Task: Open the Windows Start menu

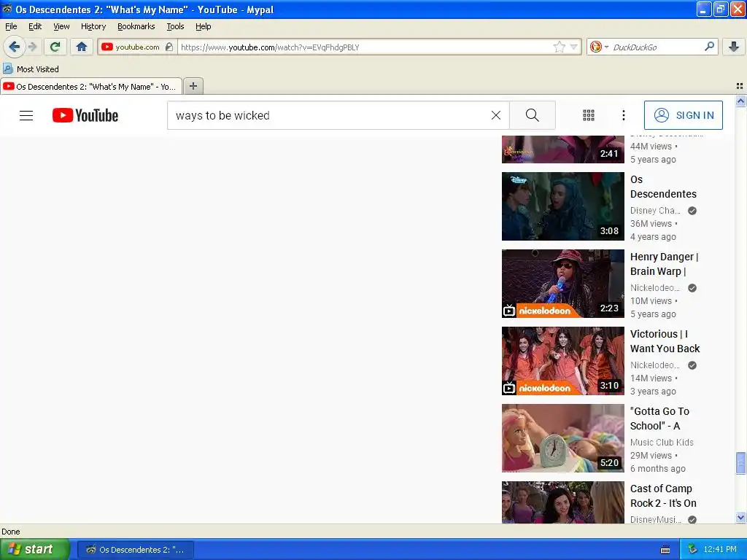Action: [x=35, y=549]
